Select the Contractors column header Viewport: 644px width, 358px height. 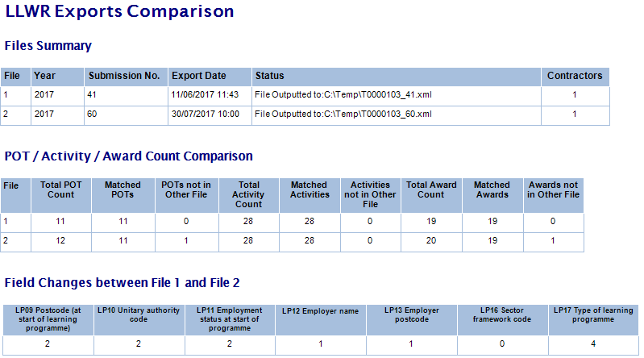[574, 76]
